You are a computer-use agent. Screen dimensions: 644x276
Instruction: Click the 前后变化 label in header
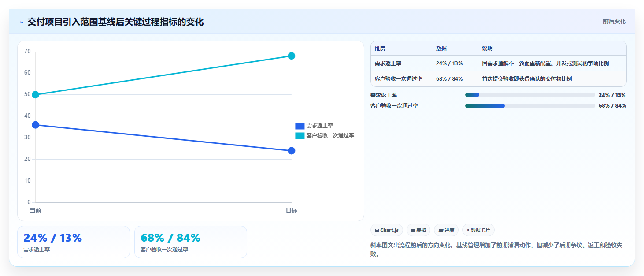click(x=614, y=22)
